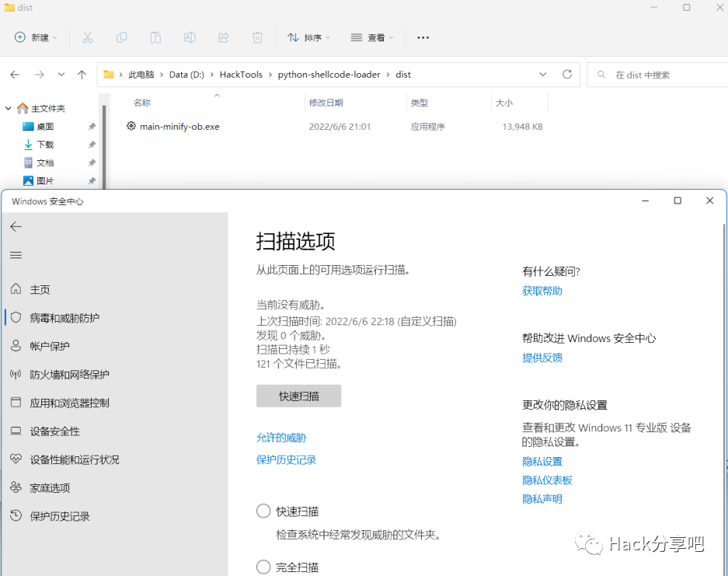Viewport: 728px width, 576px height.
Task: Click the pin icon beside 图片
Action: pos(92,180)
